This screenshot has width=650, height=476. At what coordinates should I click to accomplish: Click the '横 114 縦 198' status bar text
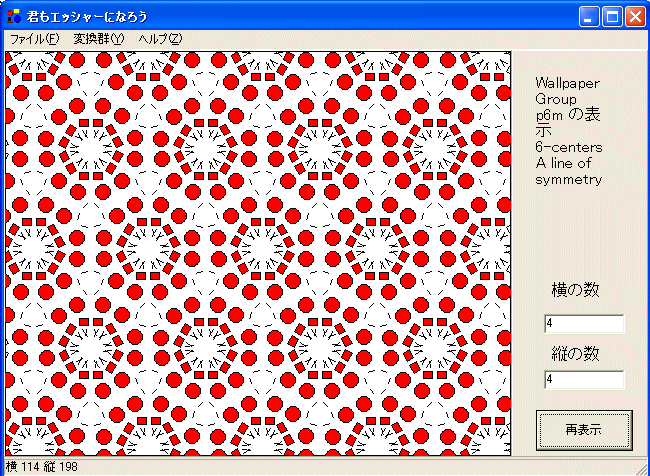(42, 467)
